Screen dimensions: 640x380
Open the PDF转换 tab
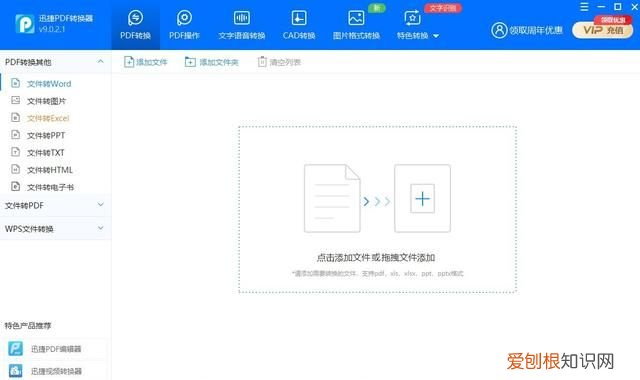coord(136,25)
